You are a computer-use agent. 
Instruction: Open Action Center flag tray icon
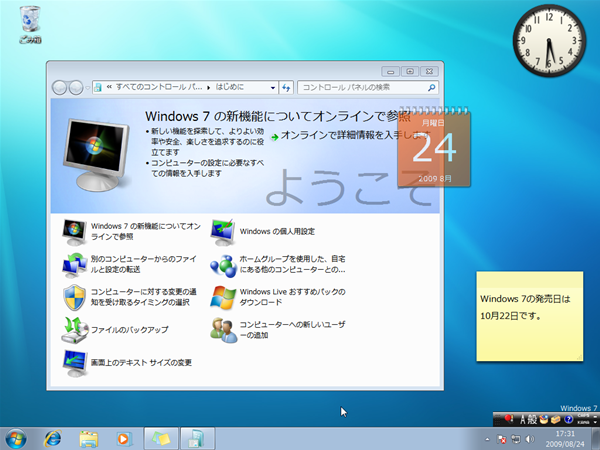pos(502,439)
